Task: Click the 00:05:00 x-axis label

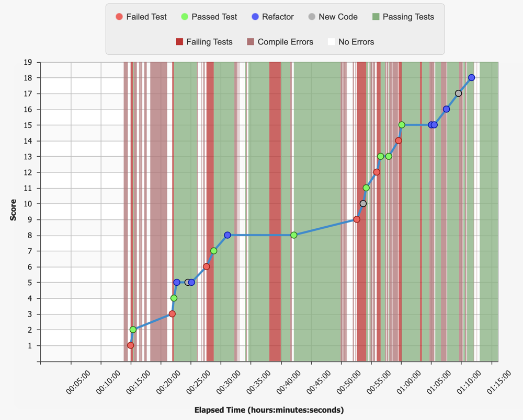Action: (x=78, y=382)
